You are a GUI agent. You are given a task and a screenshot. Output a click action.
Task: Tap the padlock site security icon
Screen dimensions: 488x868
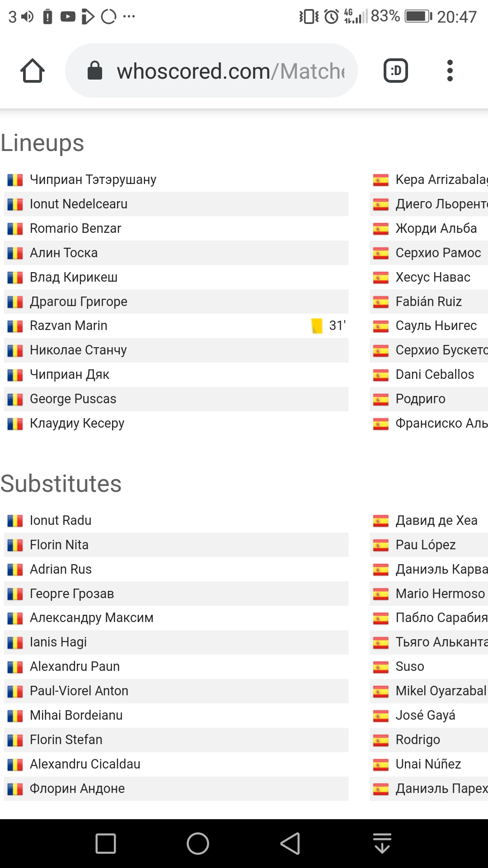coord(95,71)
